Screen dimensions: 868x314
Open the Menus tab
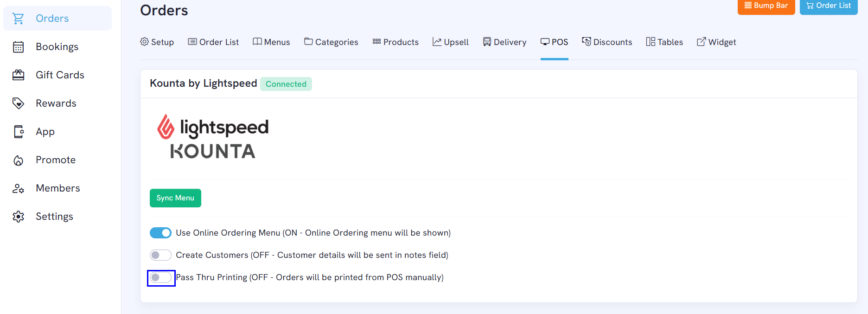[271, 42]
